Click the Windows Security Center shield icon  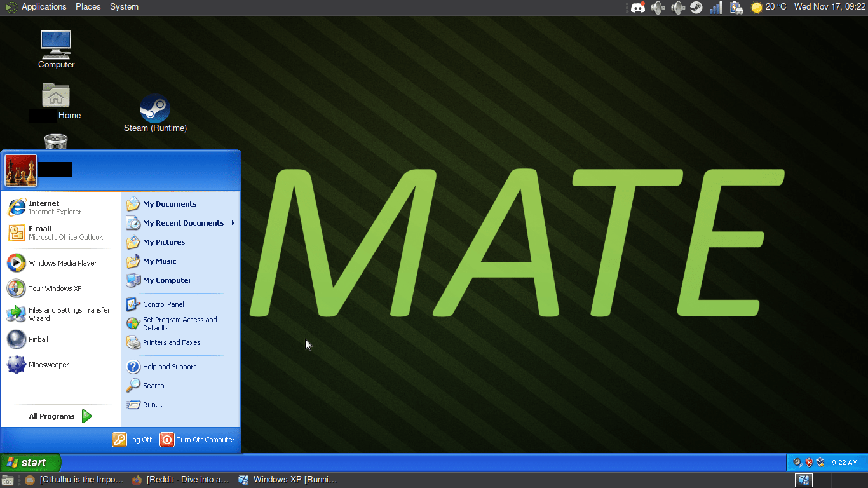(x=808, y=463)
